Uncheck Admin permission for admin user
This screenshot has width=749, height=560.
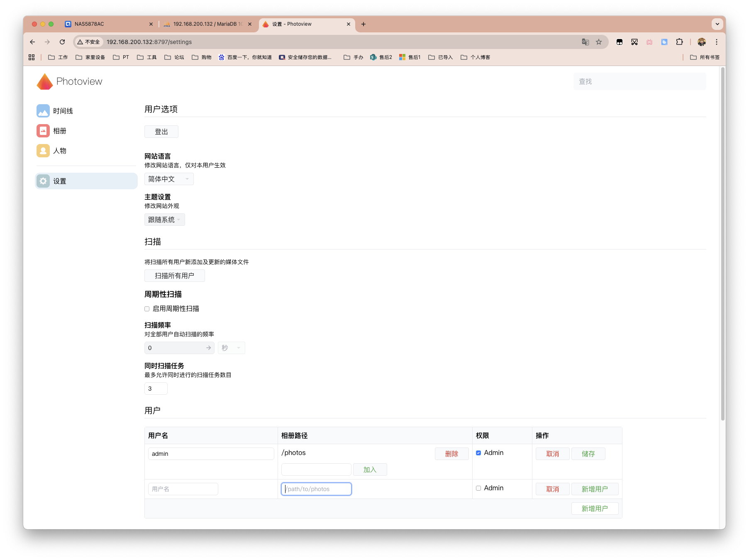tap(478, 452)
